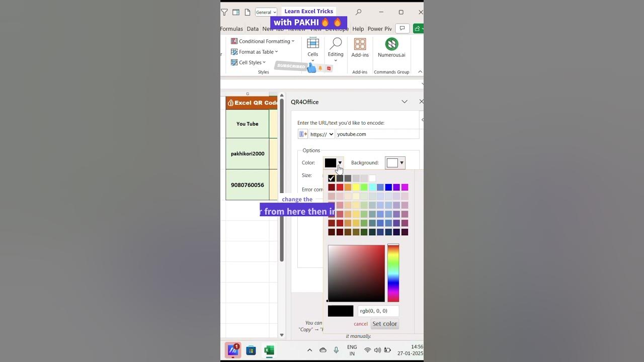Click the green Share button

pos(418,29)
